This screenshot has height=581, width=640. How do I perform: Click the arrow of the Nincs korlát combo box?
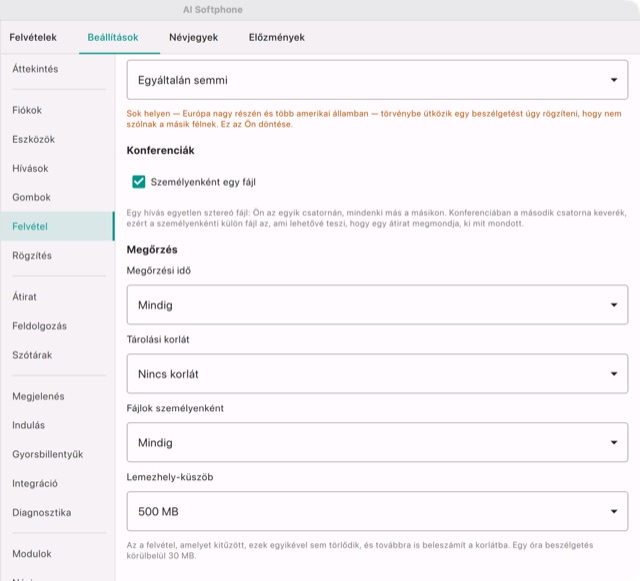[614, 374]
